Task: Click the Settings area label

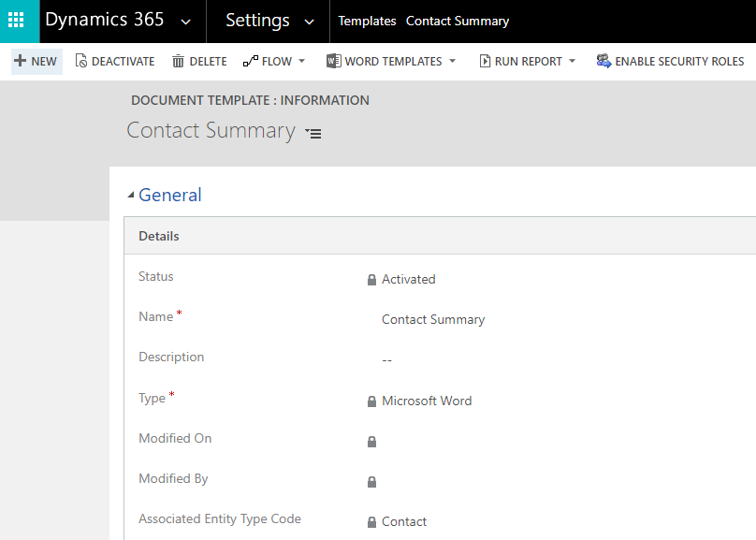Action: click(x=257, y=21)
